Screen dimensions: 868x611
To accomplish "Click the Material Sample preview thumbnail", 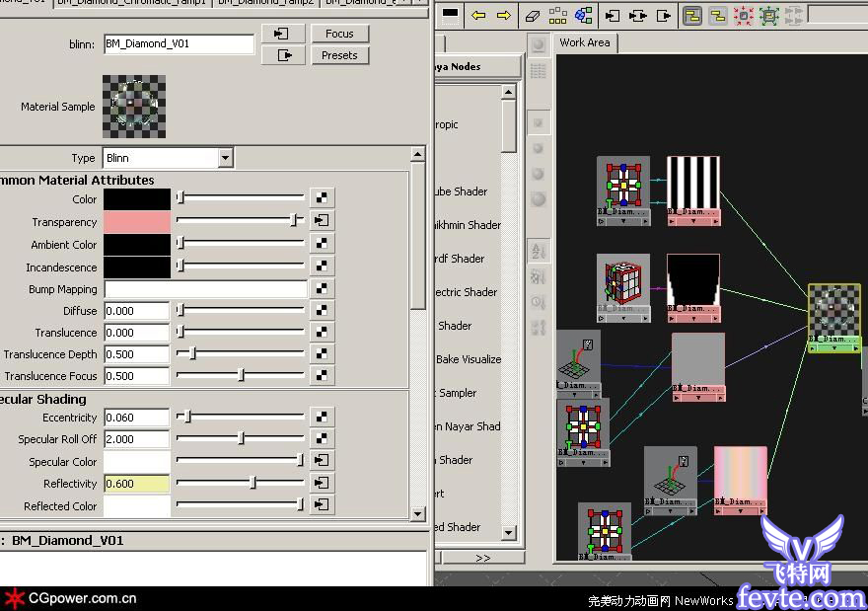I will click(x=134, y=107).
